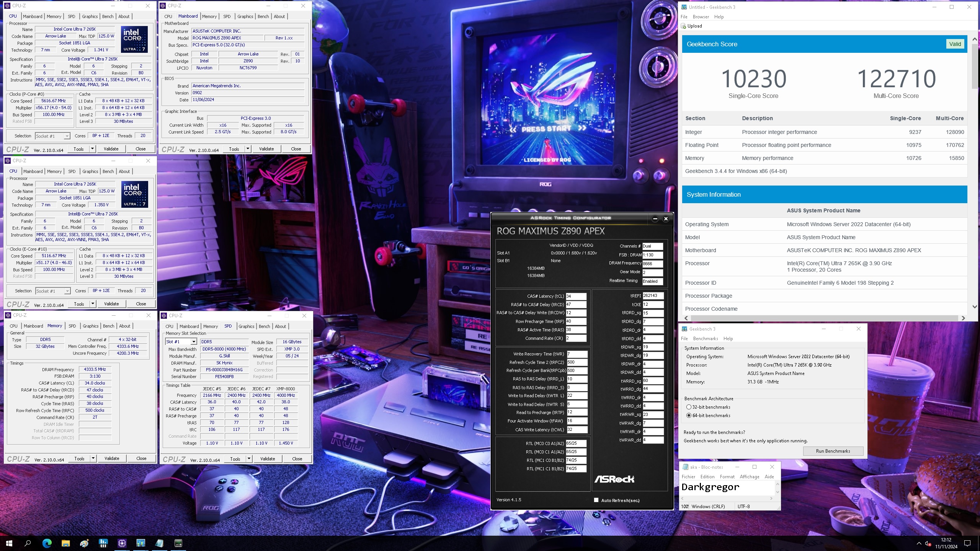Image resolution: width=980 pixels, height=551 pixels.
Task: Close the ASRock Timing Configurator window
Action: [x=666, y=219]
